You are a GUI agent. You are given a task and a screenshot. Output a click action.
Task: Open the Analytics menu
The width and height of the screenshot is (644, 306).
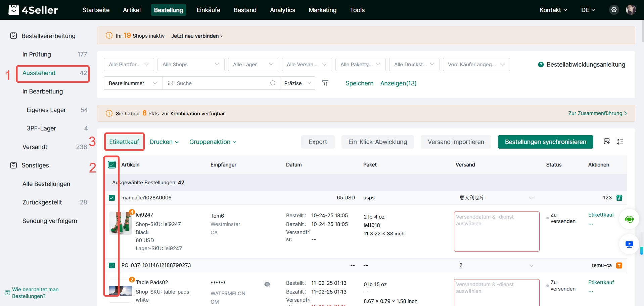282,10
